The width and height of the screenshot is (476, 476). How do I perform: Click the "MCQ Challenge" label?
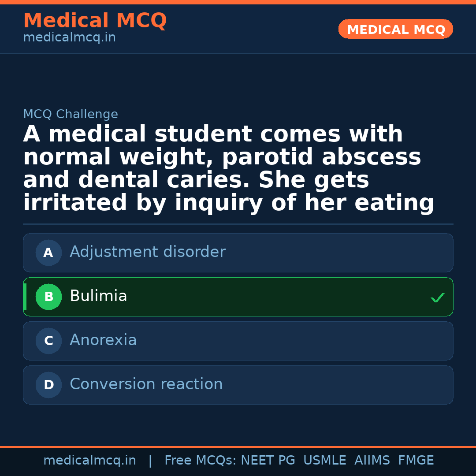tap(71, 115)
